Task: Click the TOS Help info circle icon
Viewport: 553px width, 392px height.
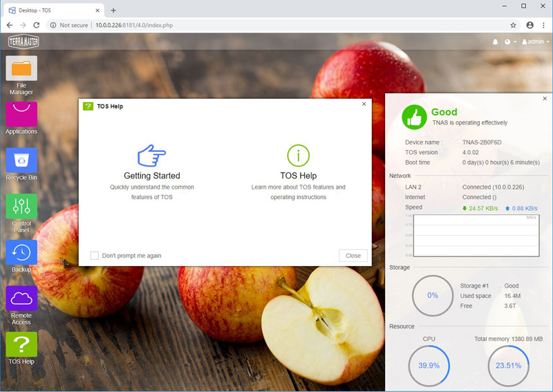Action: [299, 156]
